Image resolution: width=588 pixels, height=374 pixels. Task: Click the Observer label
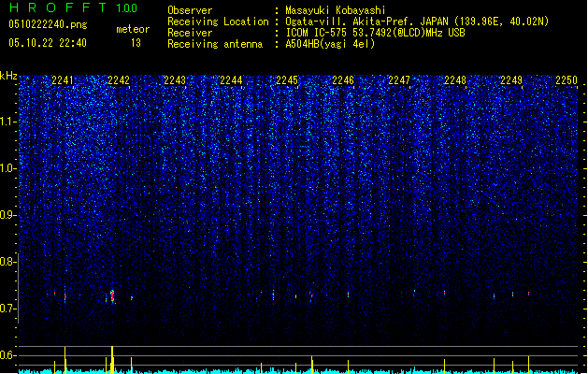click(190, 10)
